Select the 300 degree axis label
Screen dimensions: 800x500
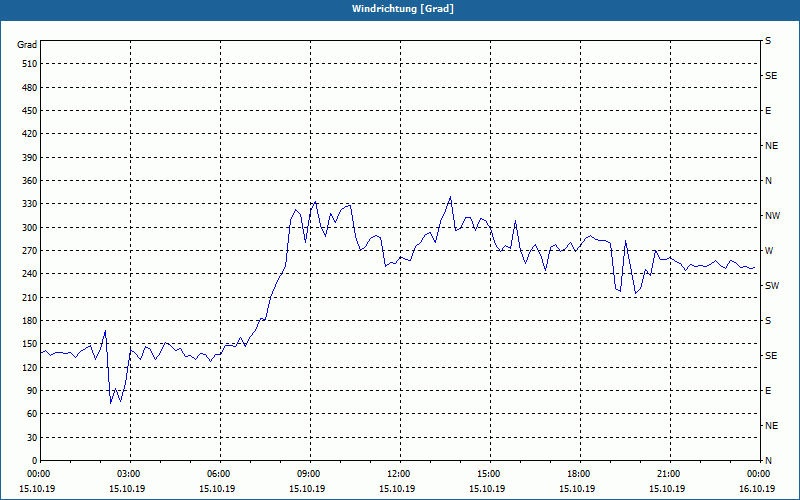[x=29, y=228]
